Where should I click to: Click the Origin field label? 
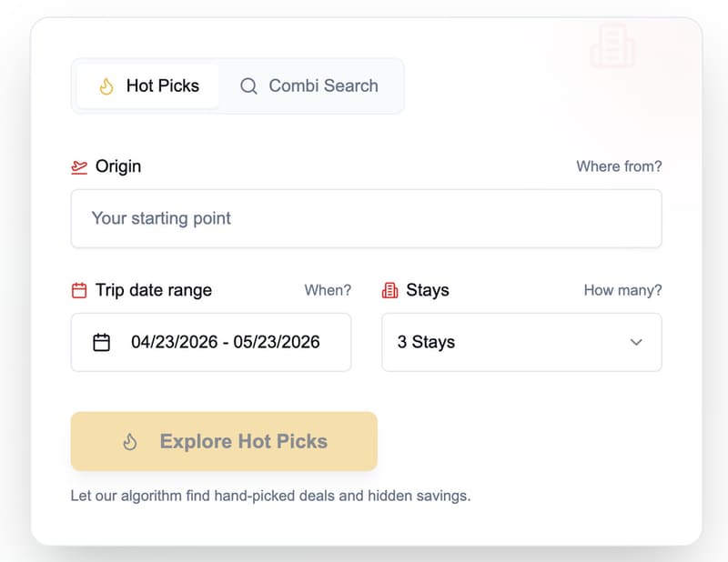coord(118,166)
